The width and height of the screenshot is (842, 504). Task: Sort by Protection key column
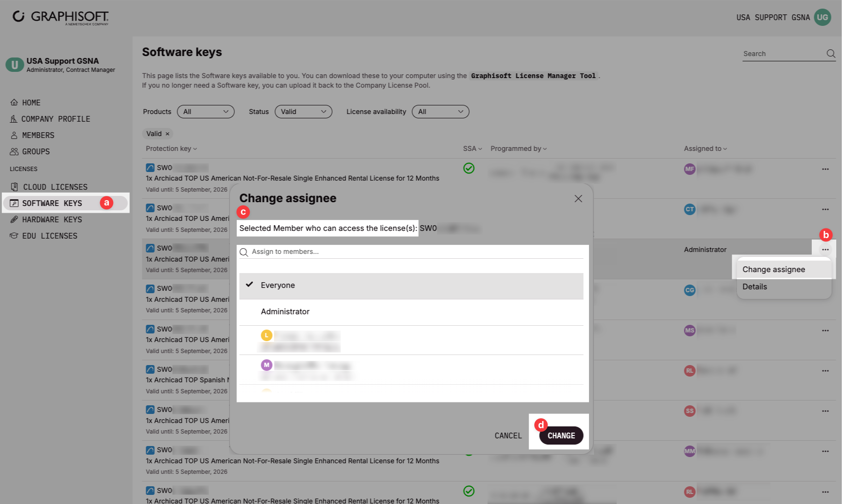click(171, 149)
